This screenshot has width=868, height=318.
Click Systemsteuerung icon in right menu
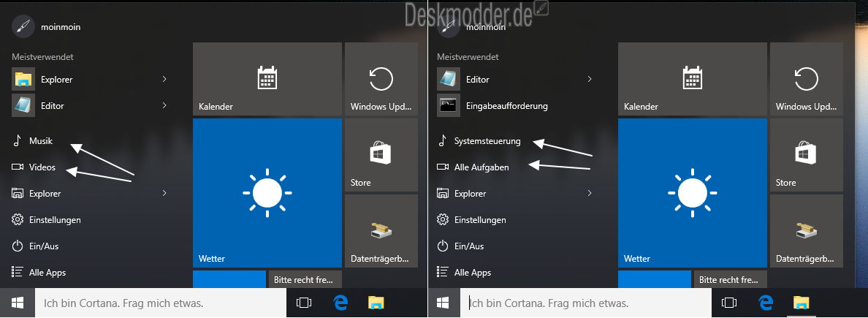click(x=442, y=140)
